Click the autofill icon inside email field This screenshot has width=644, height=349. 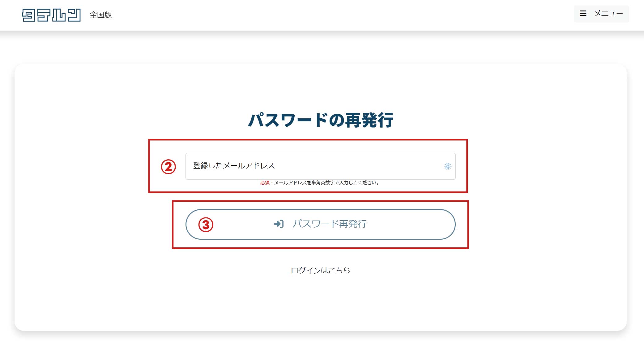tap(447, 166)
